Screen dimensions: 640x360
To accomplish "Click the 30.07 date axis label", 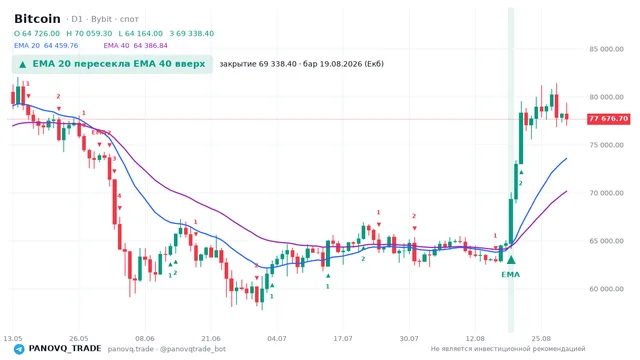I will (x=409, y=338).
